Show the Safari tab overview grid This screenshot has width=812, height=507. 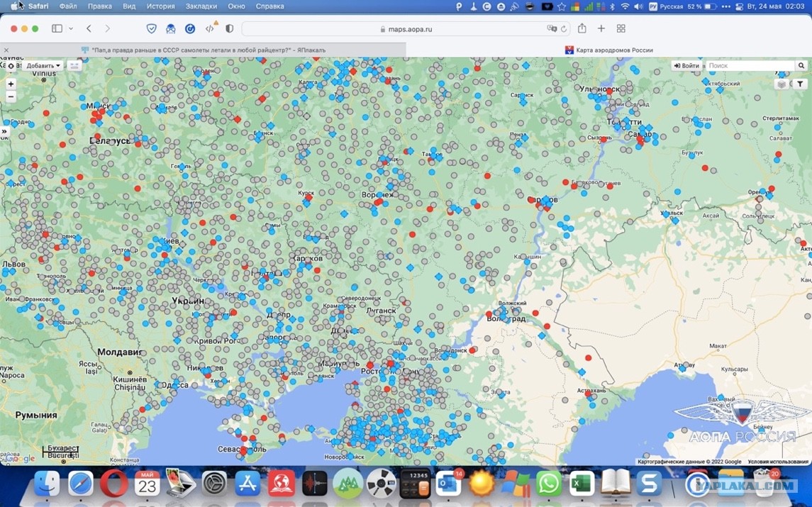621,28
